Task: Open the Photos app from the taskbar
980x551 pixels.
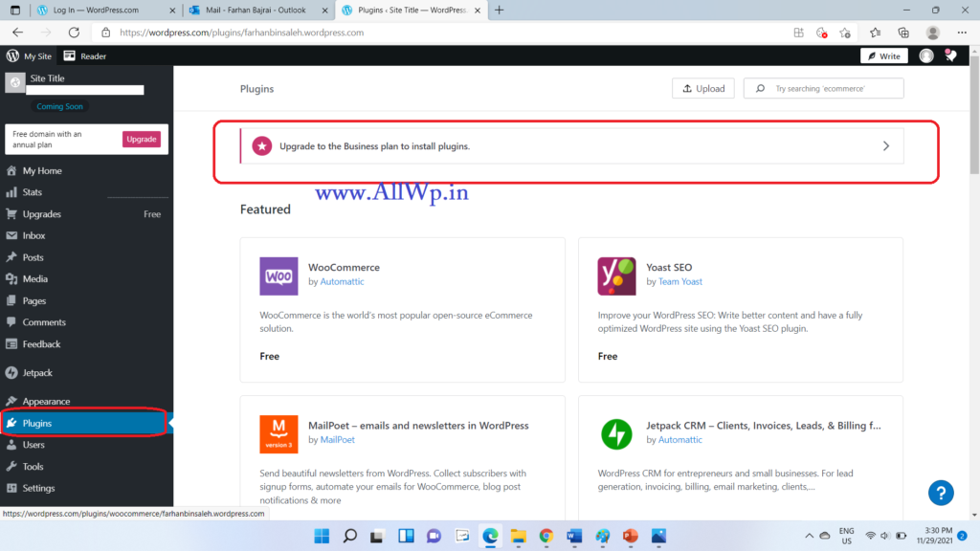Action: 658,536
